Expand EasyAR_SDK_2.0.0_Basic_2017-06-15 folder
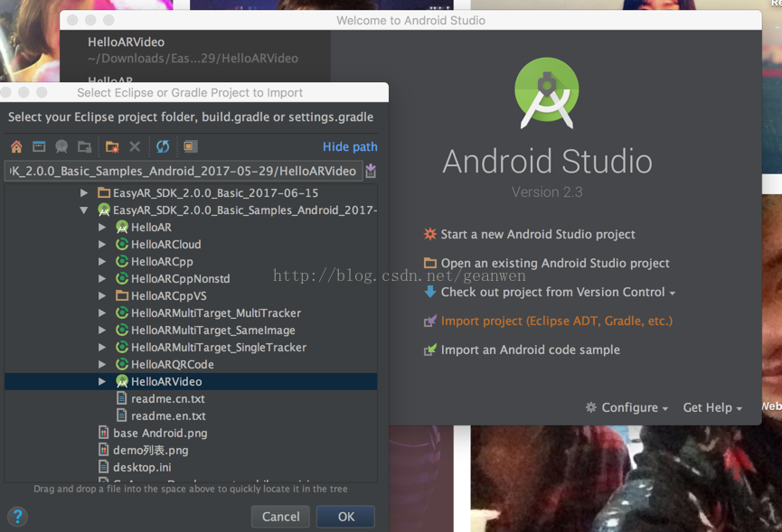 (84, 192)
